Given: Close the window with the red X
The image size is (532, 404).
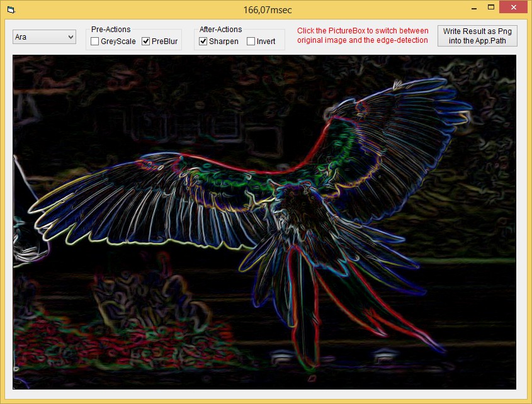Looking at the screenshot, I should click(x=515, y=7).
